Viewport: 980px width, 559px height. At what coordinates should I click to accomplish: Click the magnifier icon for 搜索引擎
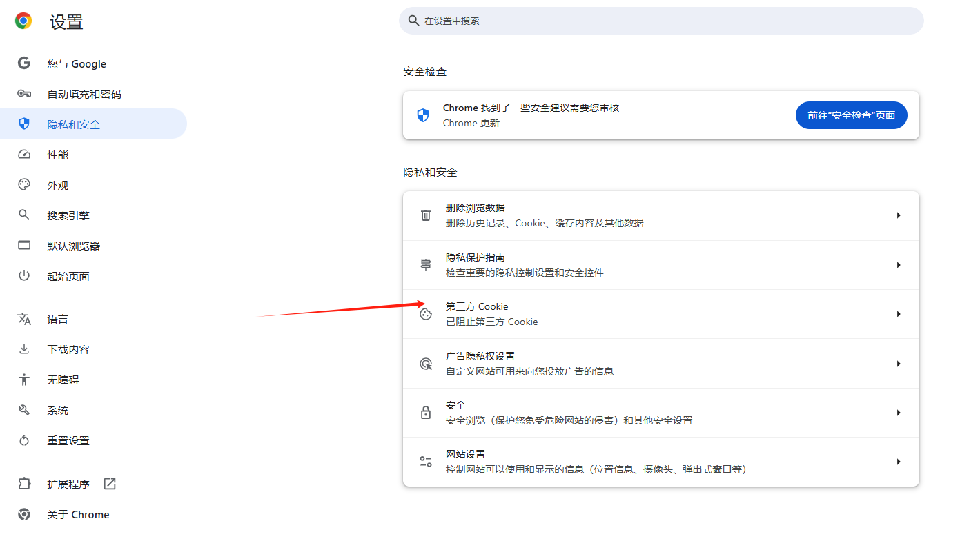click(x=24, y=215)
